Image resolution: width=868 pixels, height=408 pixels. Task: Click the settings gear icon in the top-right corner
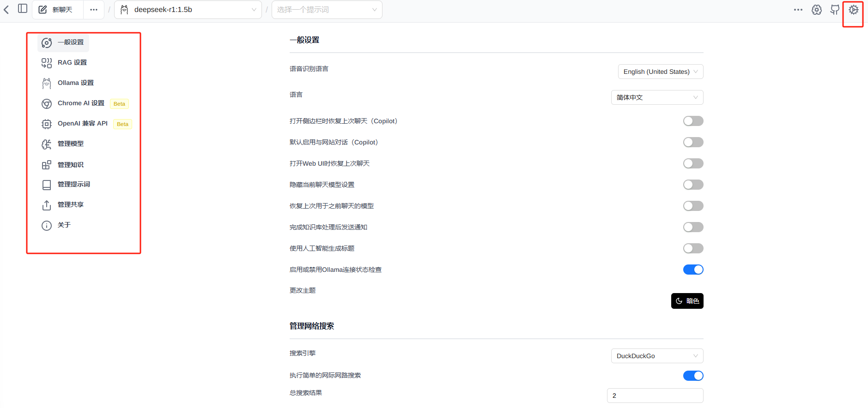853,10
